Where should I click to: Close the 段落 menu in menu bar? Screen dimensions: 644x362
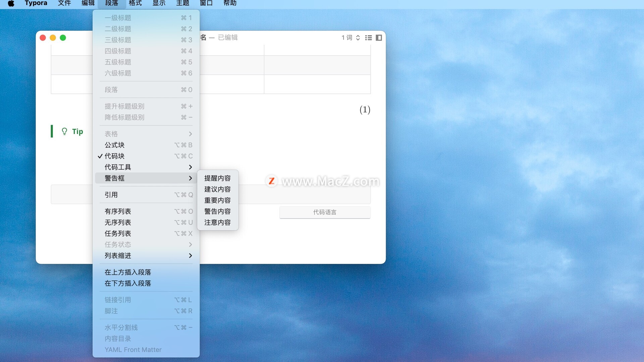coord(112,3)
